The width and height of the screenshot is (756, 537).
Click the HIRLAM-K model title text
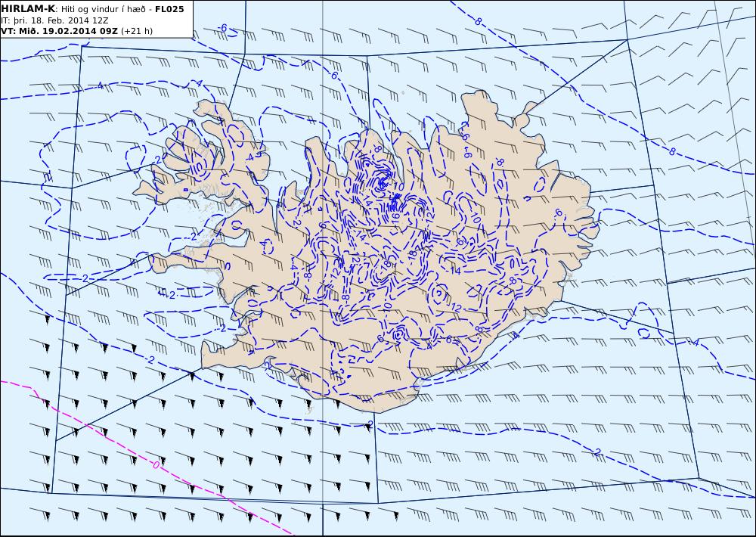pos(28,9)
